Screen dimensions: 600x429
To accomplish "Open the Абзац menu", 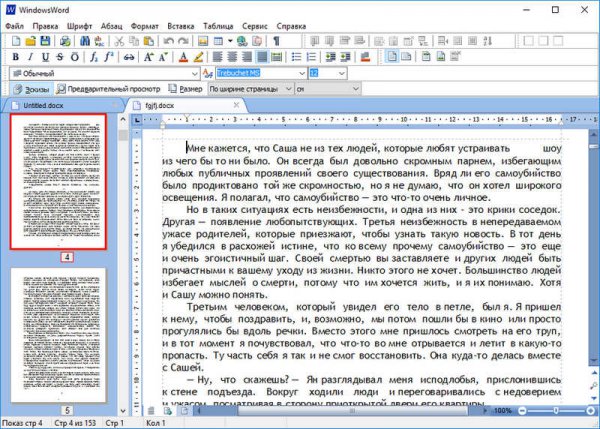I will [x=111, y=26].
